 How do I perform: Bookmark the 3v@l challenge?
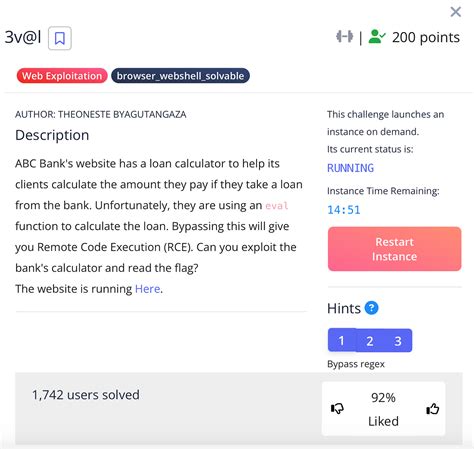tap(60, 38)
